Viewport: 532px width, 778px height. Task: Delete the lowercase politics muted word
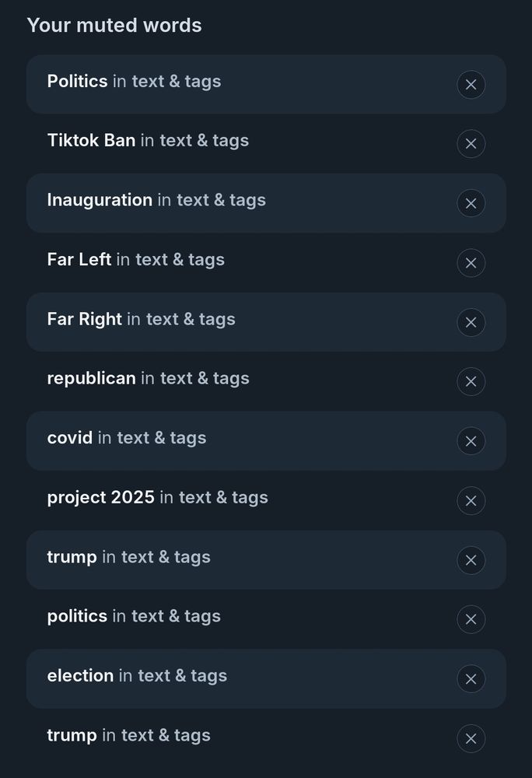471,619
